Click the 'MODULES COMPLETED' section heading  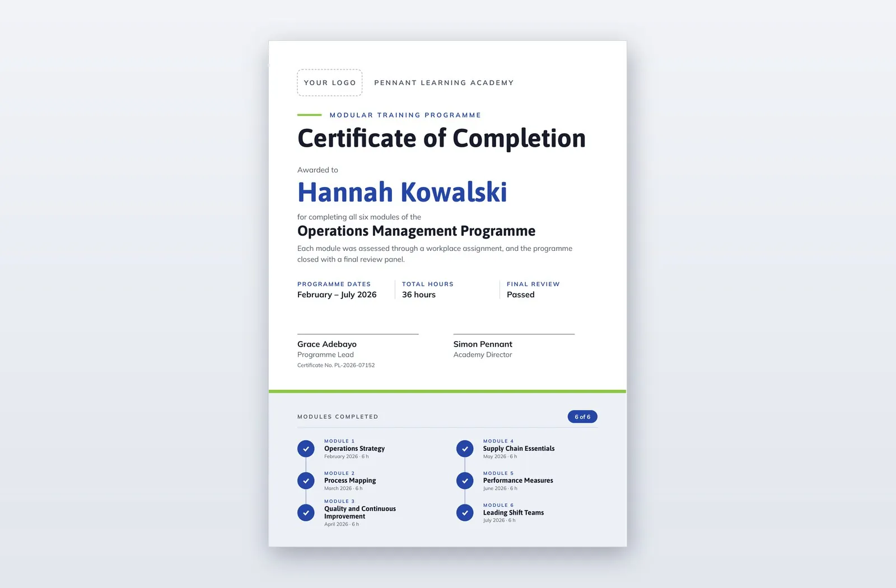[338, 417]
